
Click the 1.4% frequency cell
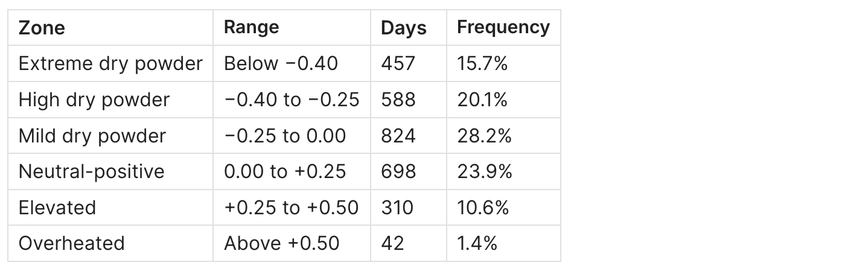point(477,243)
